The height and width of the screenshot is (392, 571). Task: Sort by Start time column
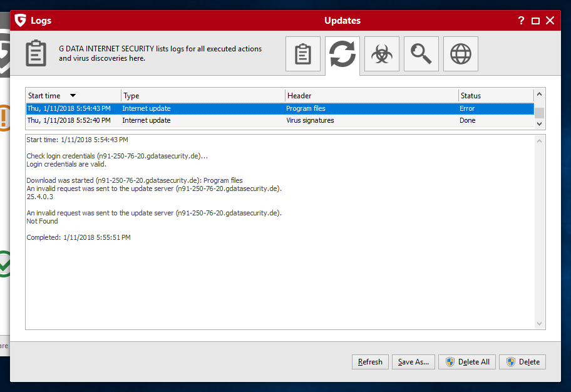click(73, 95)
